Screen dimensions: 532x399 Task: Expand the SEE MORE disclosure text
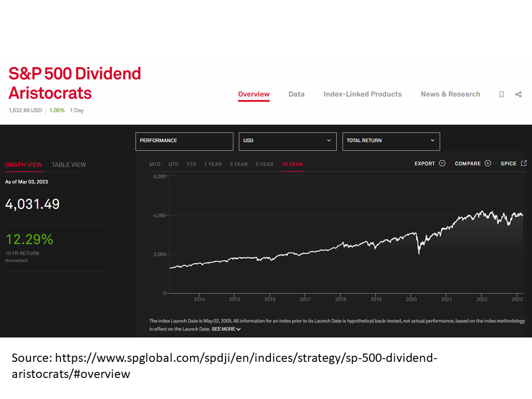pyautogui.click(x=226, y=329)
